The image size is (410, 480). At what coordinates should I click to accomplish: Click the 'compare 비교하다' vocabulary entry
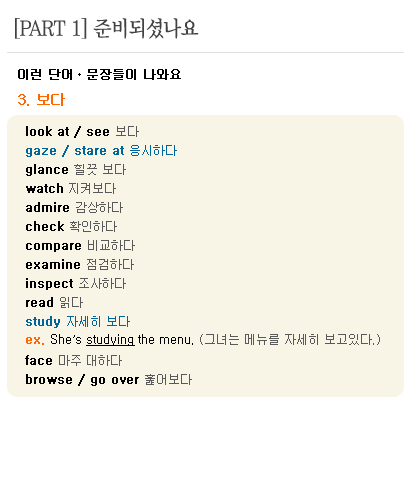pyautogui.click(x=80, y=246)
